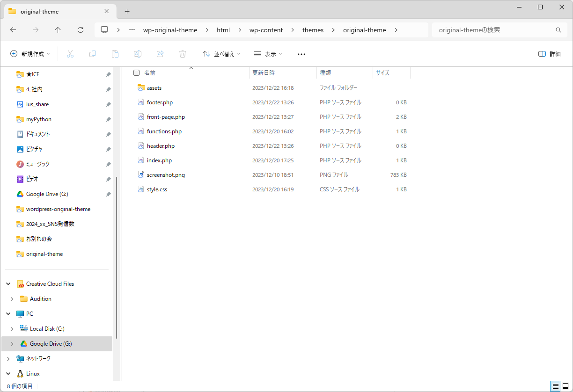Click the Share icon in toolbar
573x392 pixels.
pyautogui.click(x=160, y=54)
